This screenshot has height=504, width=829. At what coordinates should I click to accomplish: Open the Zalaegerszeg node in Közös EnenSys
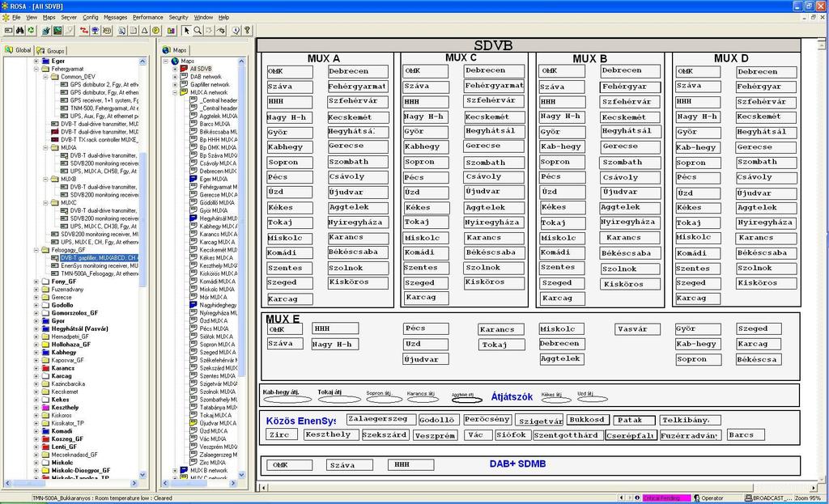[x=380, y=419]
